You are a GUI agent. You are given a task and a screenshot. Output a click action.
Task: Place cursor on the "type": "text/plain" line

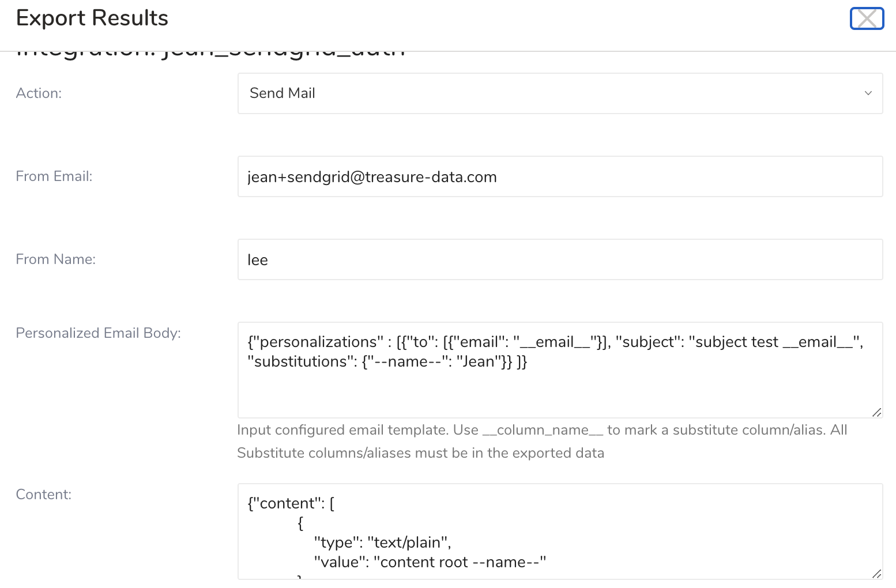[x=382, y=542]
